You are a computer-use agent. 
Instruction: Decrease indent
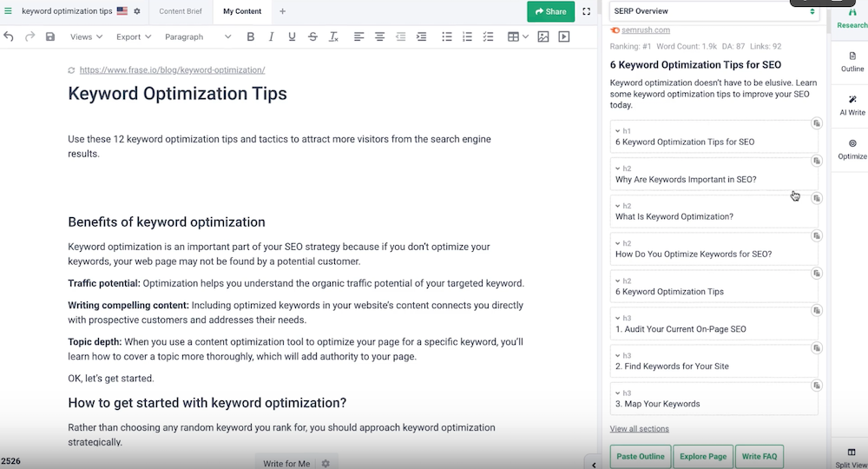click(x=400, y=36)
